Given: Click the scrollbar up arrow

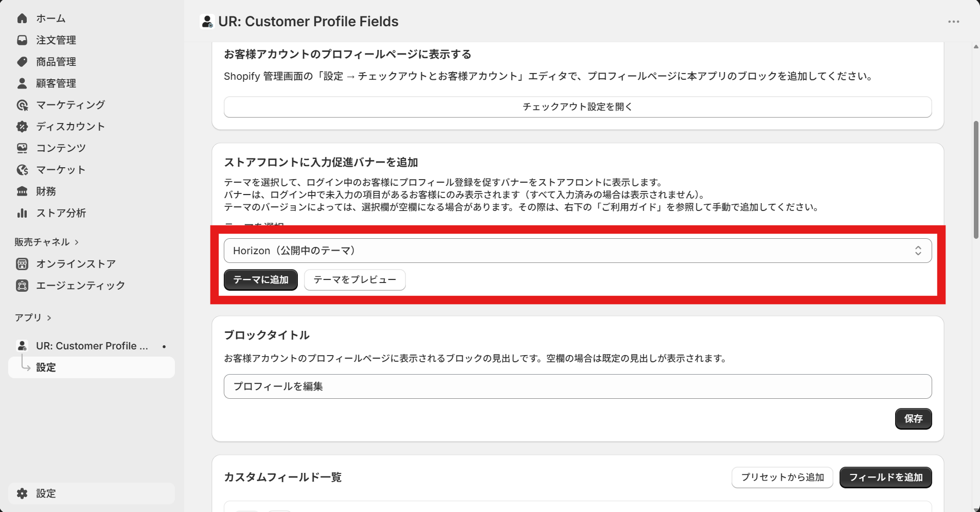Looking at the screenshot, I should coord(976,47).
